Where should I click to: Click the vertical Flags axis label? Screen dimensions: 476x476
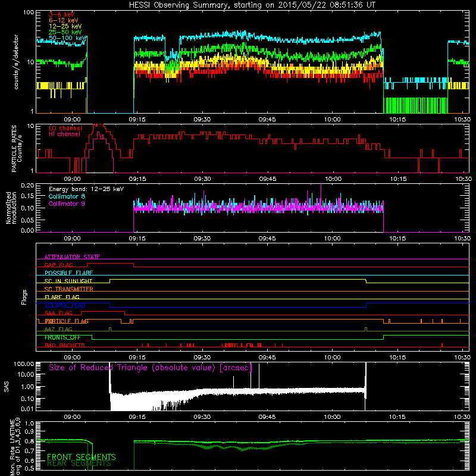click(x=24, y=297)
